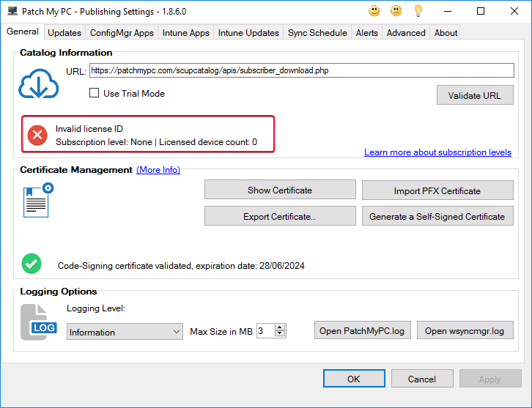The image size is (532, 408).
Task: Close the Publishing Settings window
Action: tap(514, 11)
